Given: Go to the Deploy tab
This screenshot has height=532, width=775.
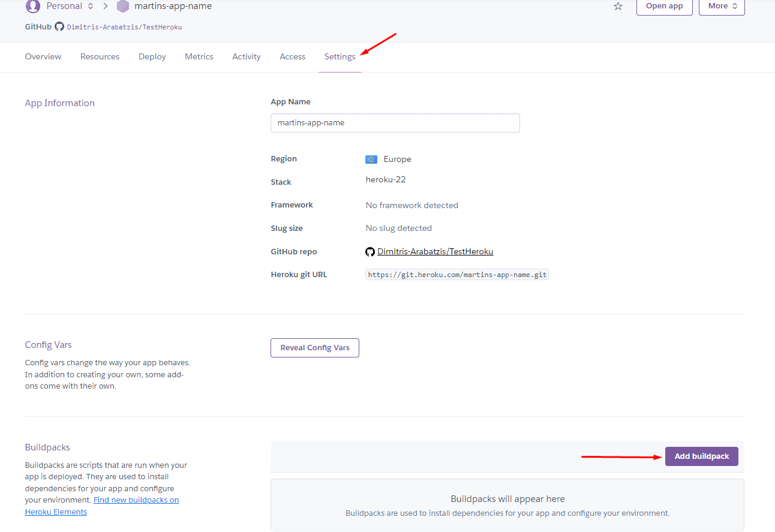Looking at the screenshot, I should click(x=152, y=56).
